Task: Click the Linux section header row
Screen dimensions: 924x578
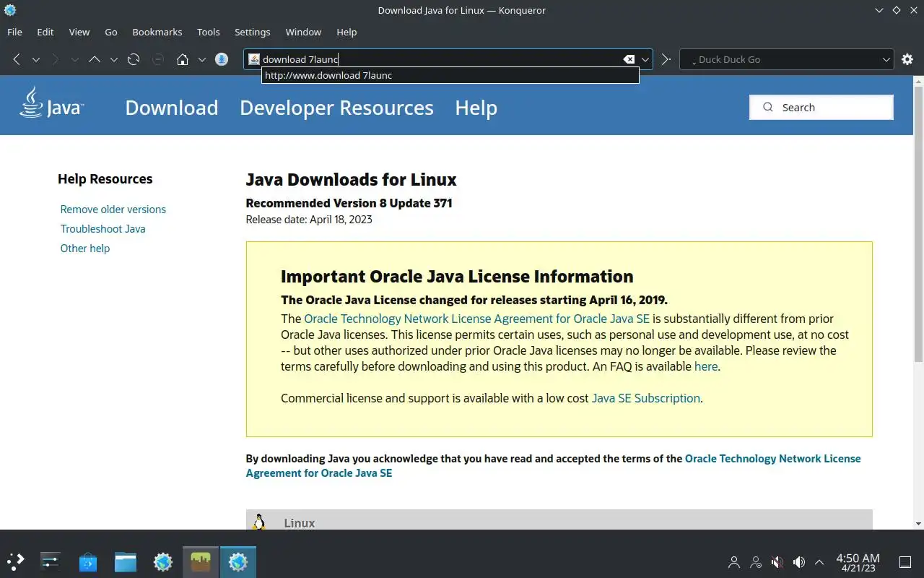Action: [x=559, y=520]
